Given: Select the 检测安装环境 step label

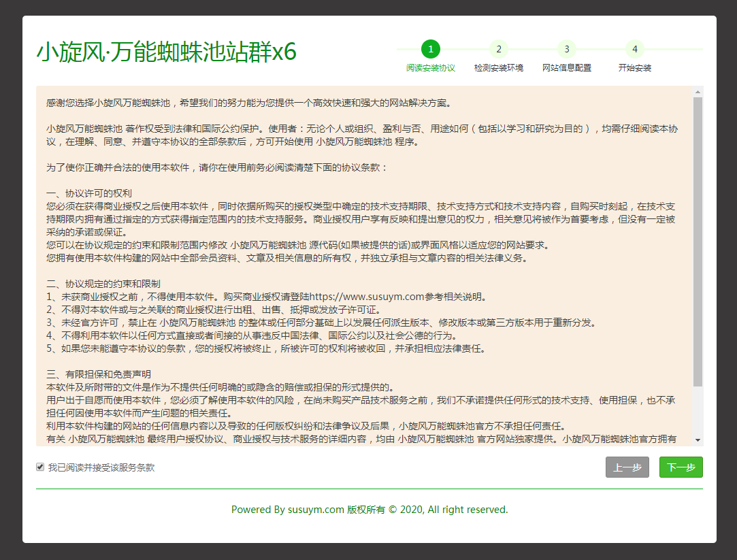Looking at the screenshot, I should 499,68.
